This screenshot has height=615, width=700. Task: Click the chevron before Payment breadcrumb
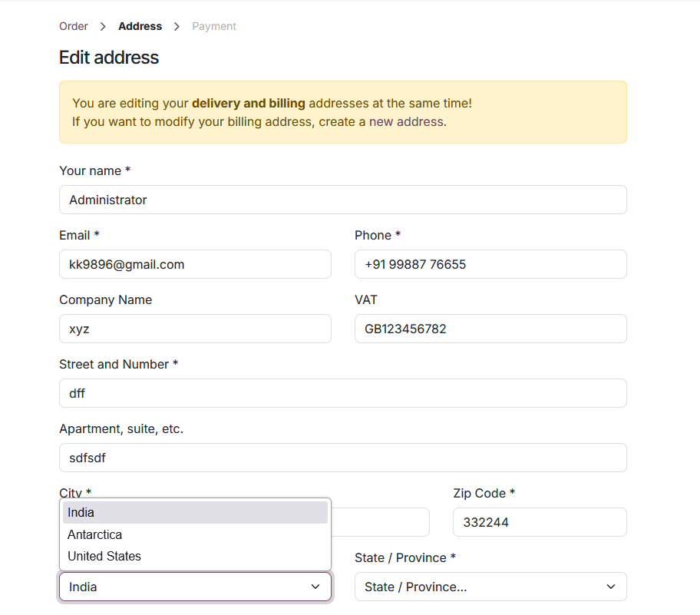click(x=177, y=26)
